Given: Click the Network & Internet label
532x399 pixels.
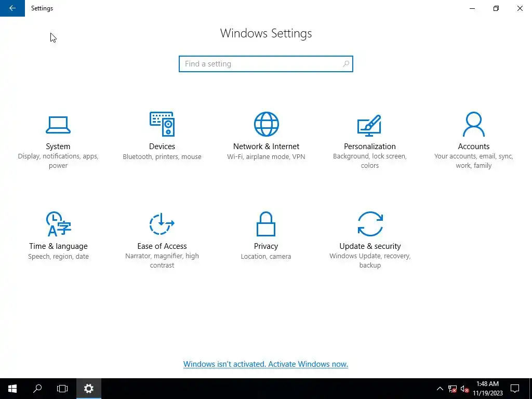Looking at the screenshot, I should [x=267, y=146].
